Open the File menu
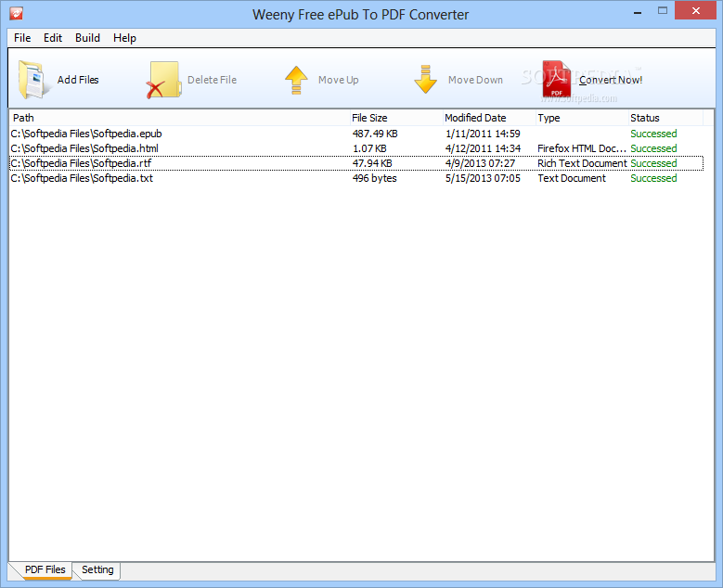 [22, 38]
